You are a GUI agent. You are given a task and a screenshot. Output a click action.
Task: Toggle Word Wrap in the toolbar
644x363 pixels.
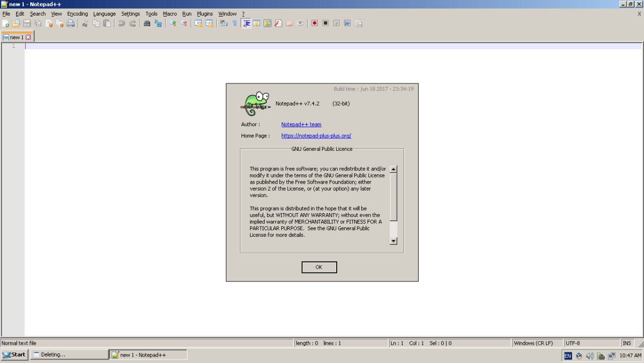224,23
